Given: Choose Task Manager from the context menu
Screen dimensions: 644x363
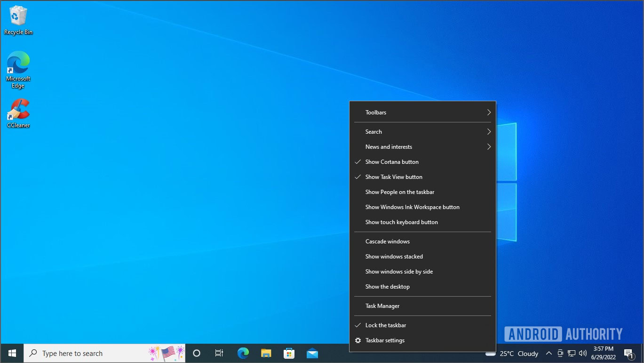Looking at the screenshot, I should pos(382,306).
